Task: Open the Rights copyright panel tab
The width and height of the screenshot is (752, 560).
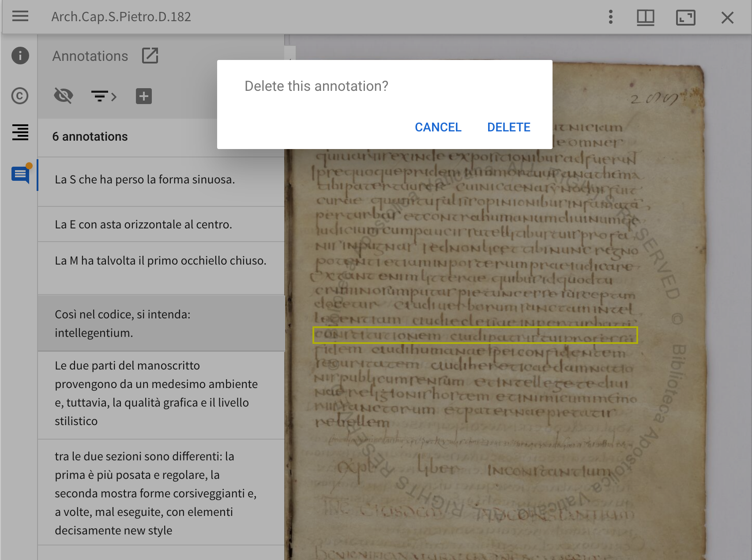Action: (20, 96)
